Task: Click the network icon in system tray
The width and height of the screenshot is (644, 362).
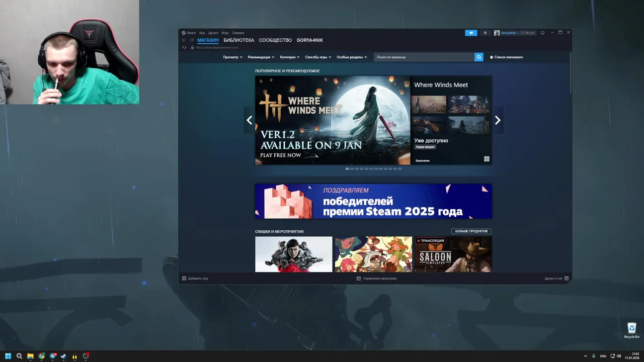Action: tap(612, 356)
